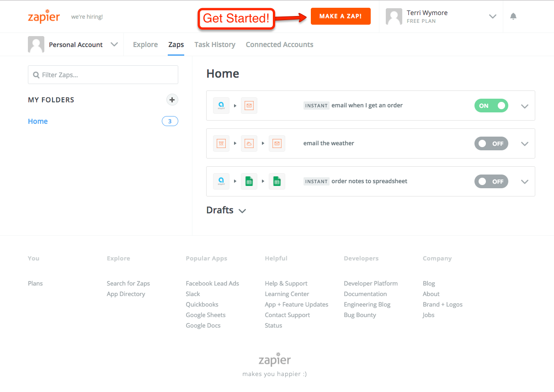Image resolution: width=554 pixels, height=392 pixels.
Task: Click the Google Docs footer link
Action: pos(203,325)
